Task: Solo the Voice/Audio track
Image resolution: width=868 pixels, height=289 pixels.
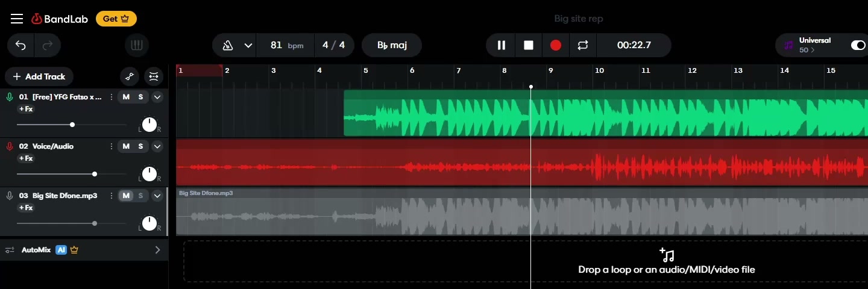Action: [141, 146]
